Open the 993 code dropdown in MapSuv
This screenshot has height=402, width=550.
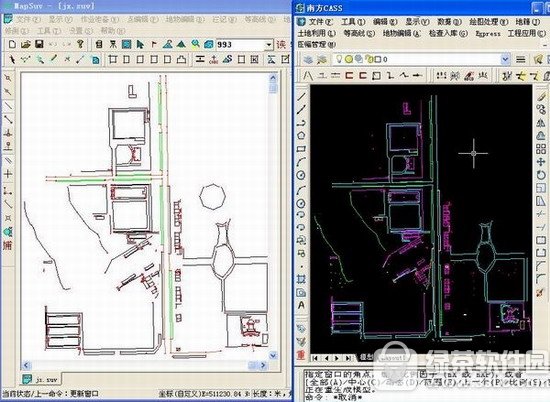(269, 45)
